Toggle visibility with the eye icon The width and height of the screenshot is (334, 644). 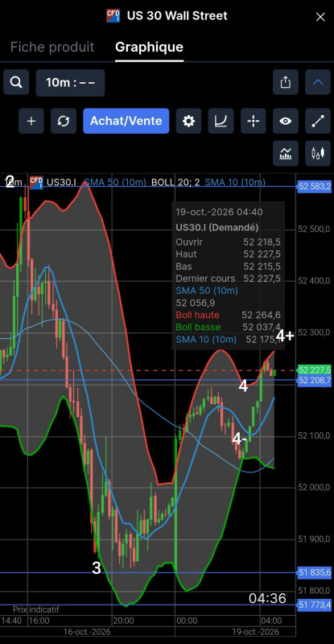pos(286,122)
